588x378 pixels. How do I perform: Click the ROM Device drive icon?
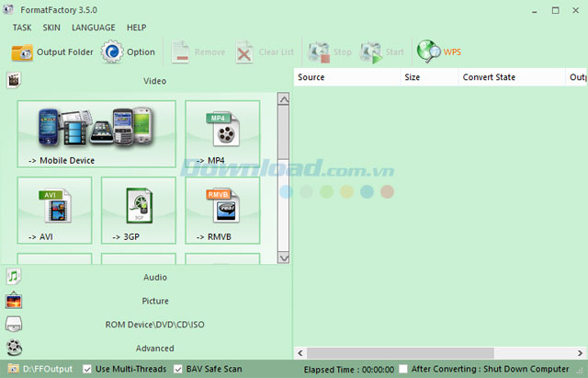(14, 325)
